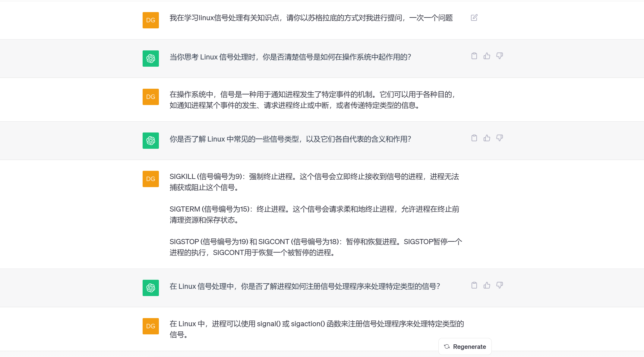644x357 pixels.
Task: Dislike the reply about common Linux signal types
Action: point(500,138)
